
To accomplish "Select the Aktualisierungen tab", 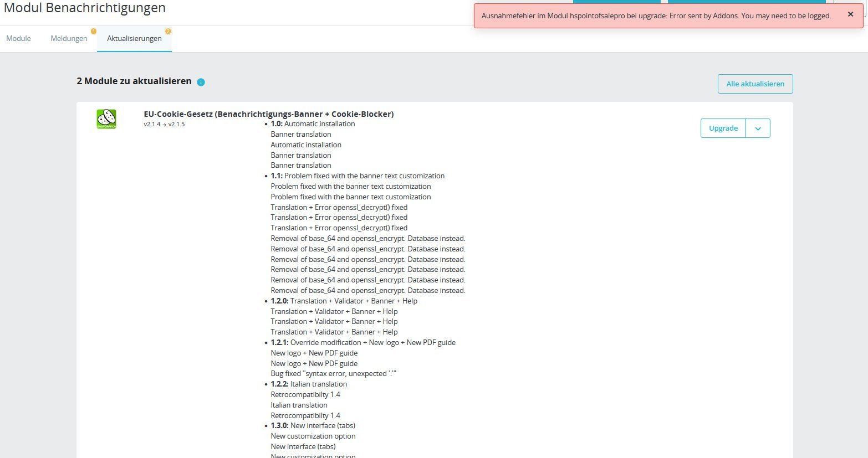I will 134,38.
